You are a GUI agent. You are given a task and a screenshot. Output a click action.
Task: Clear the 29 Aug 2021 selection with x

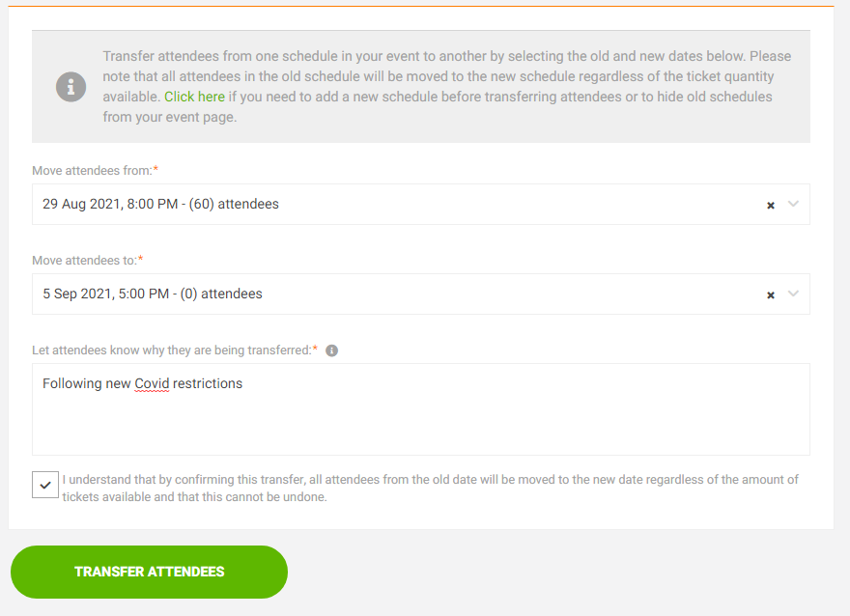coord(771,205)
